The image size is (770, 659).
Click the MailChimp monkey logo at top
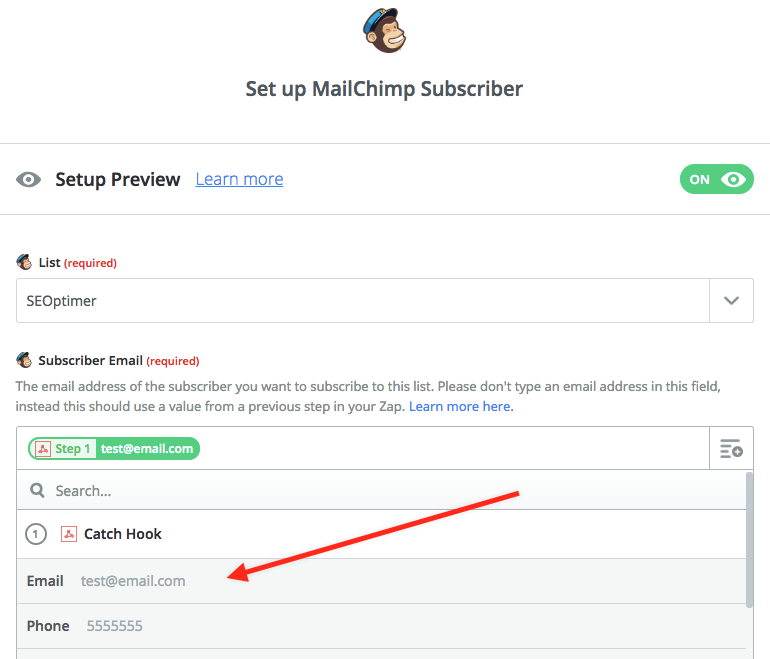point(384,29)
